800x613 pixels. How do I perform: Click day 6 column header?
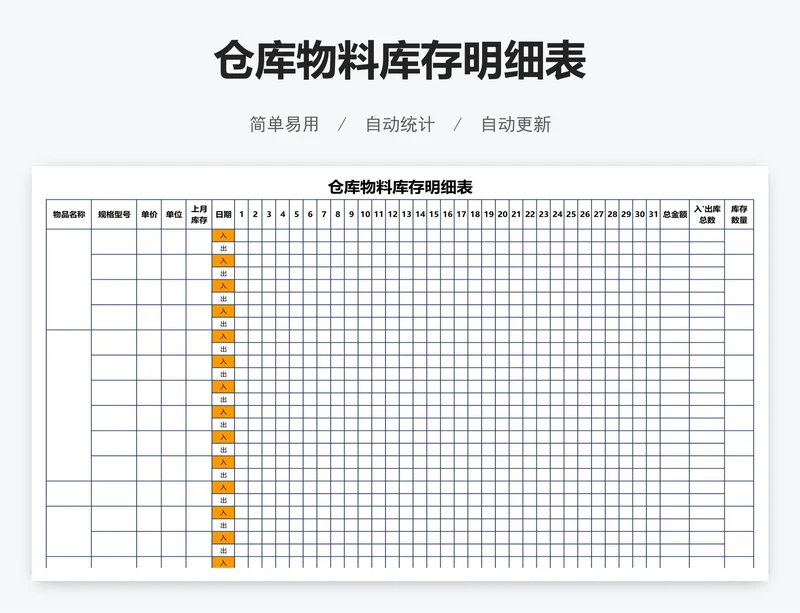point(310,214)
